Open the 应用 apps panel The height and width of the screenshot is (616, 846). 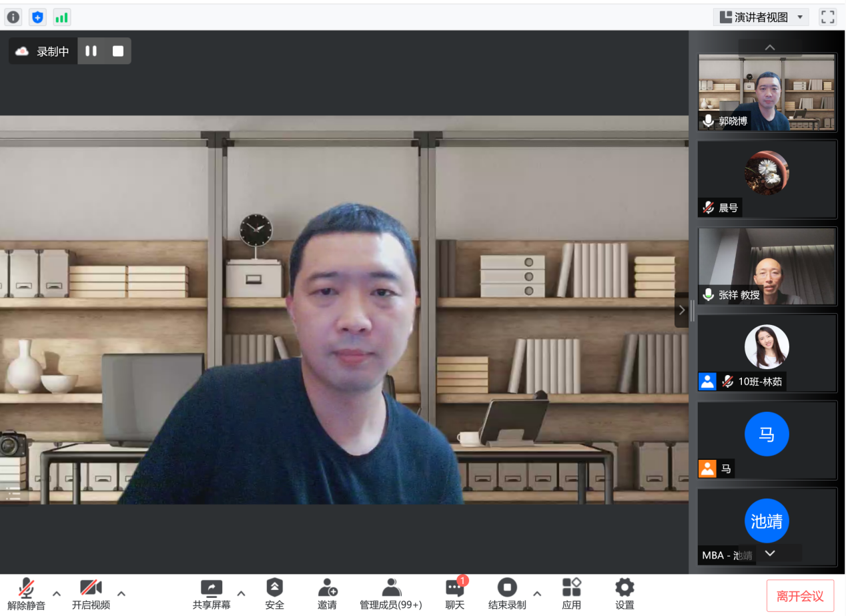click(572, 594)
